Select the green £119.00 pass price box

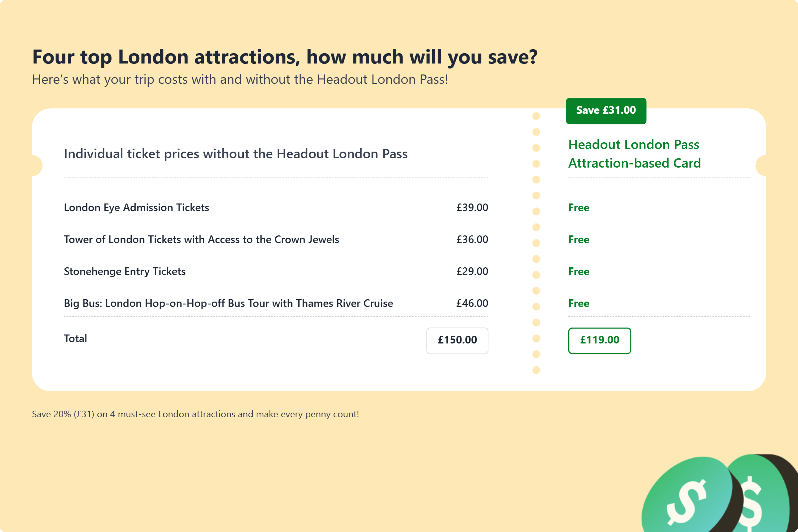[599, 340]
